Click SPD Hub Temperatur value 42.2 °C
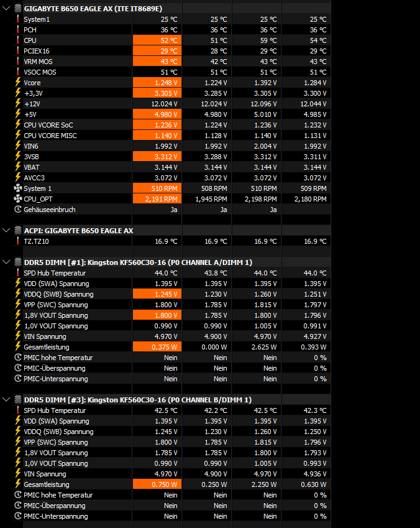 [x=216, y=410]
